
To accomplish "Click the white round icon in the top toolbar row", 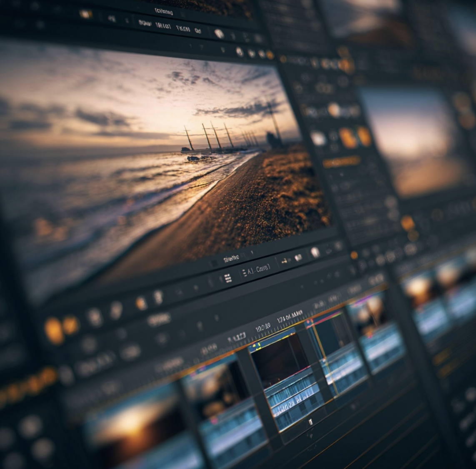I will click(219, 34).
